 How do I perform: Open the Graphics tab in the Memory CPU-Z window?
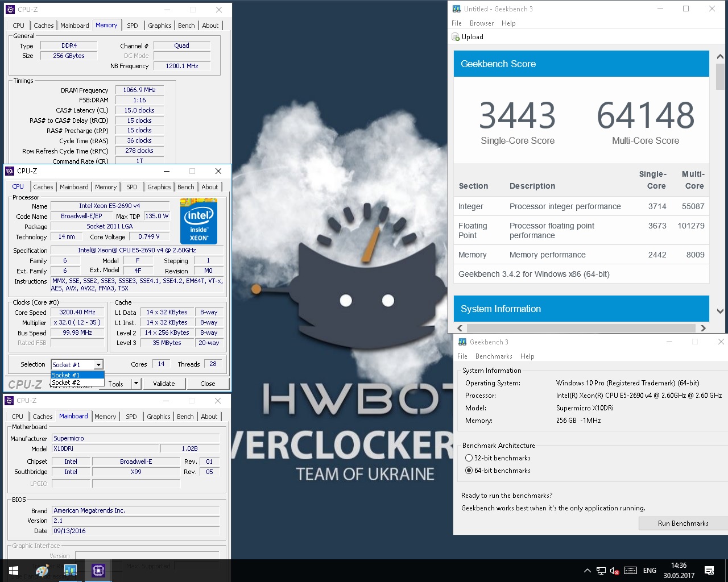tap(160, 26)
